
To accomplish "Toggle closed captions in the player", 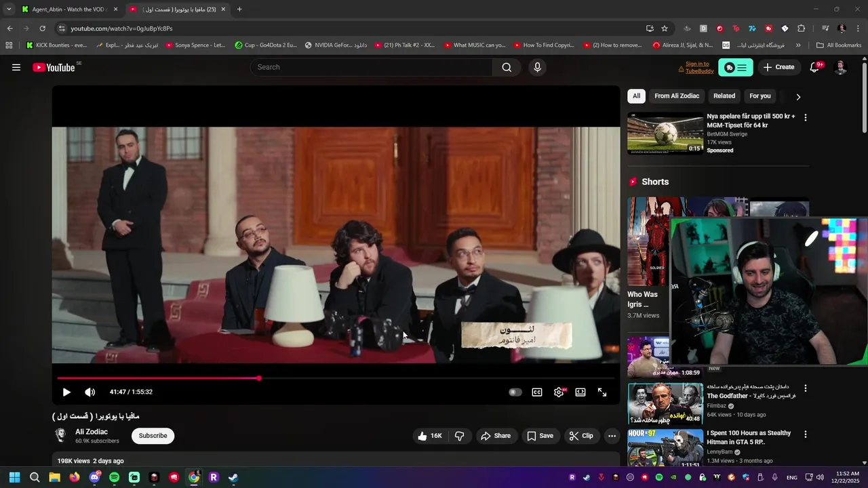I will pyautogui.click(x=537, y=392).
